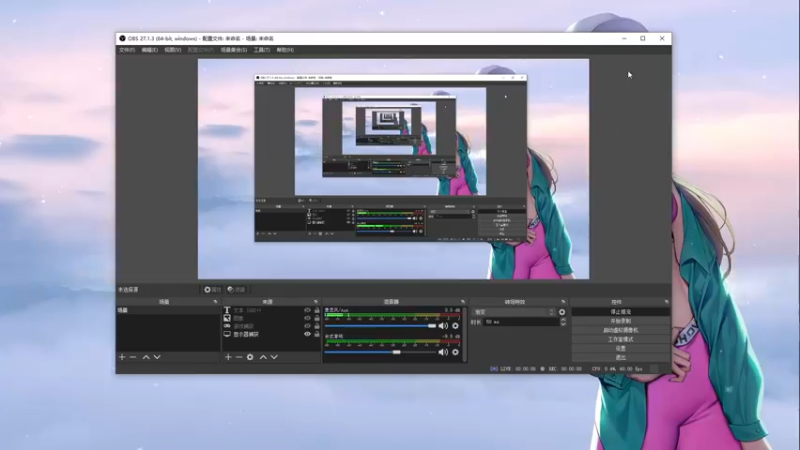Viewport: 800px width, 450px height.
Task: Move source up in Sources toolbar
Action: pyautogui.click(x=263, y=357)
